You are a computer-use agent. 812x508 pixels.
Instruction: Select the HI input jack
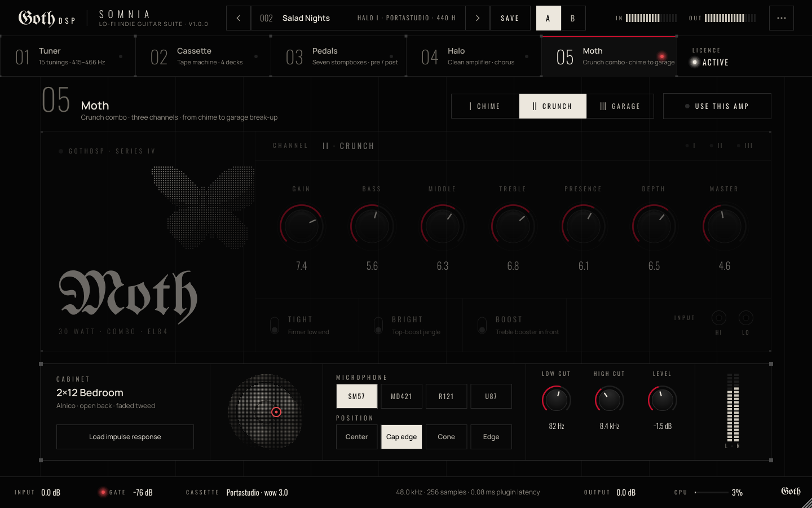tap(718, 318)
